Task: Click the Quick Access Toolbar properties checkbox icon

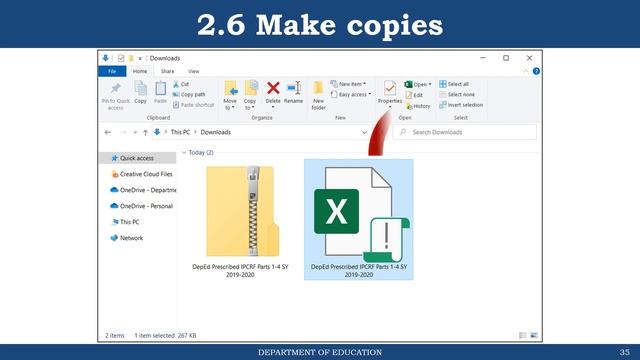Action: [121, 58]
